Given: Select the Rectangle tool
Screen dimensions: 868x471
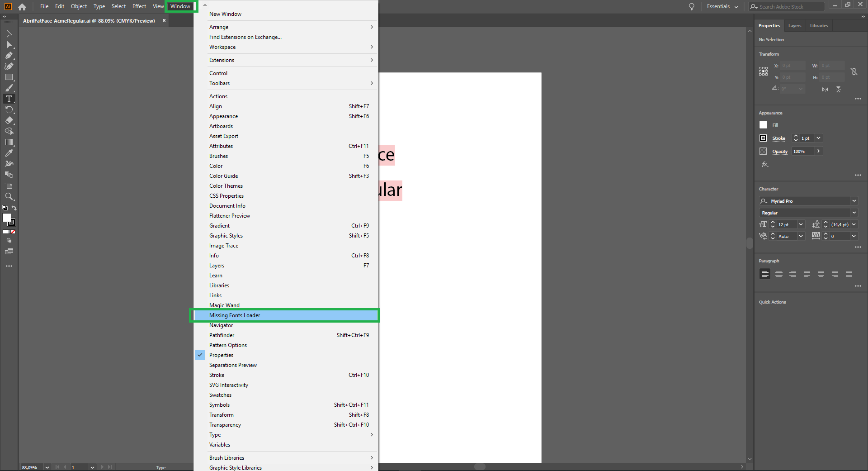Looking at the screenshot, I should coord(9,77).
